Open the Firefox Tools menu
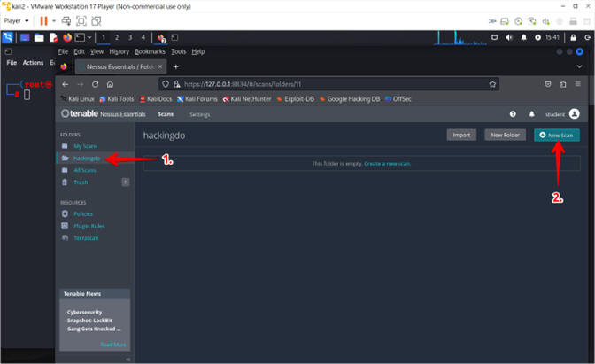This screenshot has height=364, width=595. pyautogui.click(x=178, y=51)
